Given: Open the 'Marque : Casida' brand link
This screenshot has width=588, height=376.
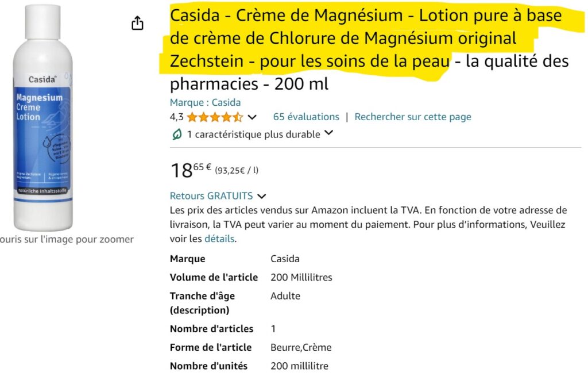Looking at the screenshot, I should point(205,102).
